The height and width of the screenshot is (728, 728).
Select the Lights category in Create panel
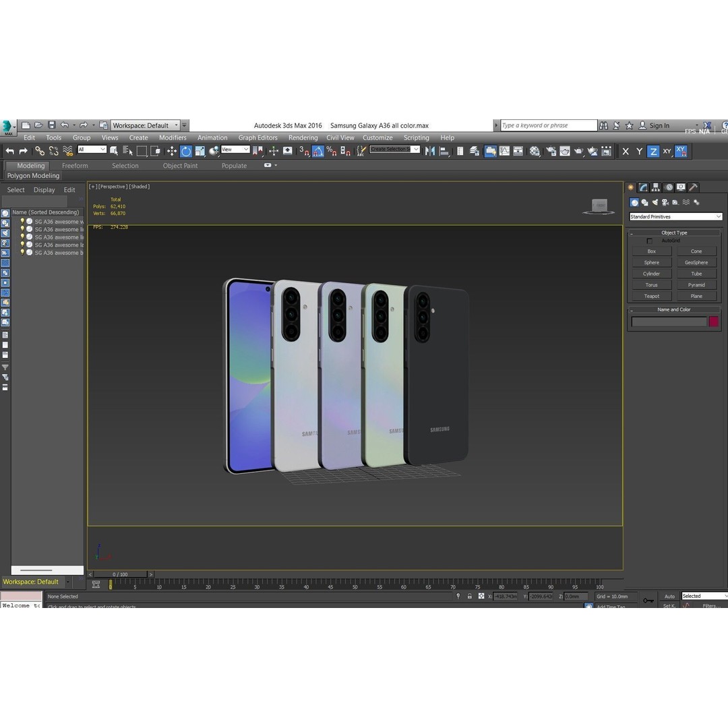point(655,202)
